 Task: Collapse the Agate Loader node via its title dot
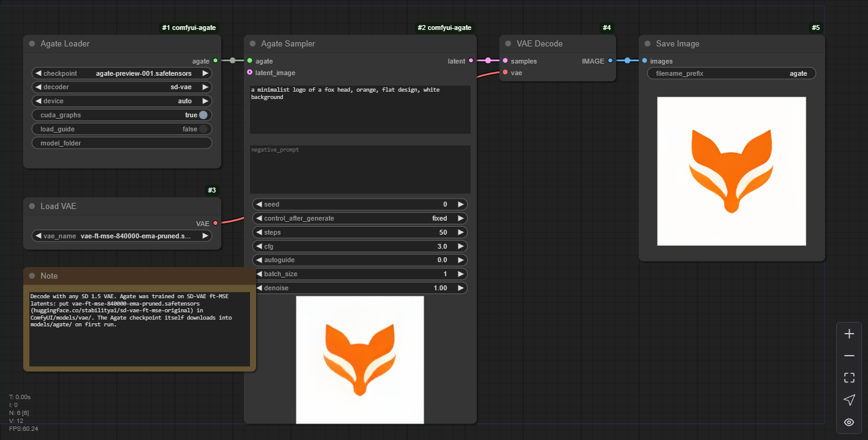pyautogui.click(x=32, y=44)
